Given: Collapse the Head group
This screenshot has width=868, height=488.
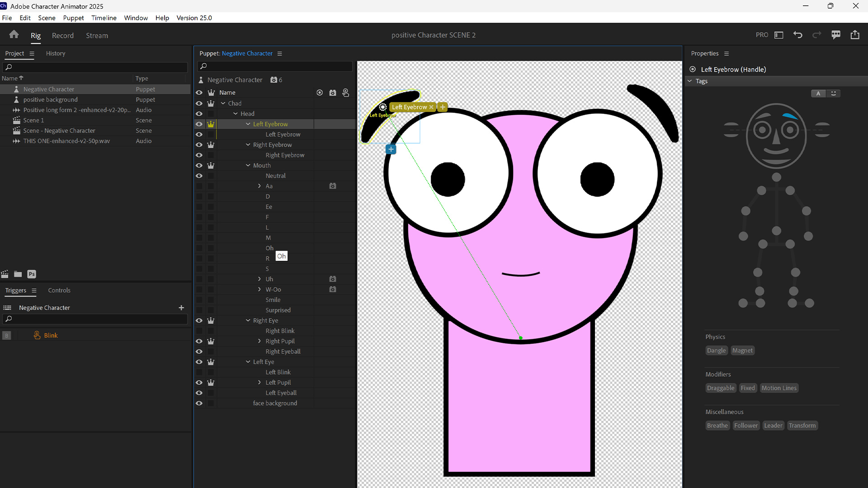Looking at the screenshot, I should [x=236, y=114].
